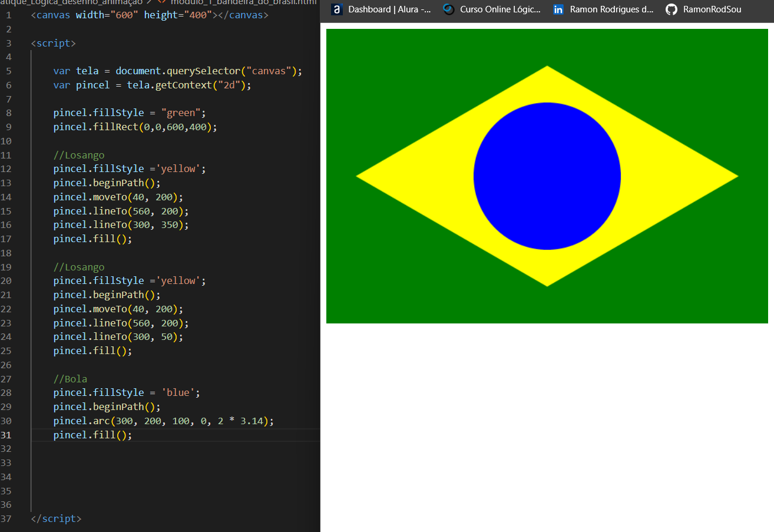Open the Curso Online Lógica bookmark icon
The height and width of the screenshot is (532, 774).
(x=449, y=9)
